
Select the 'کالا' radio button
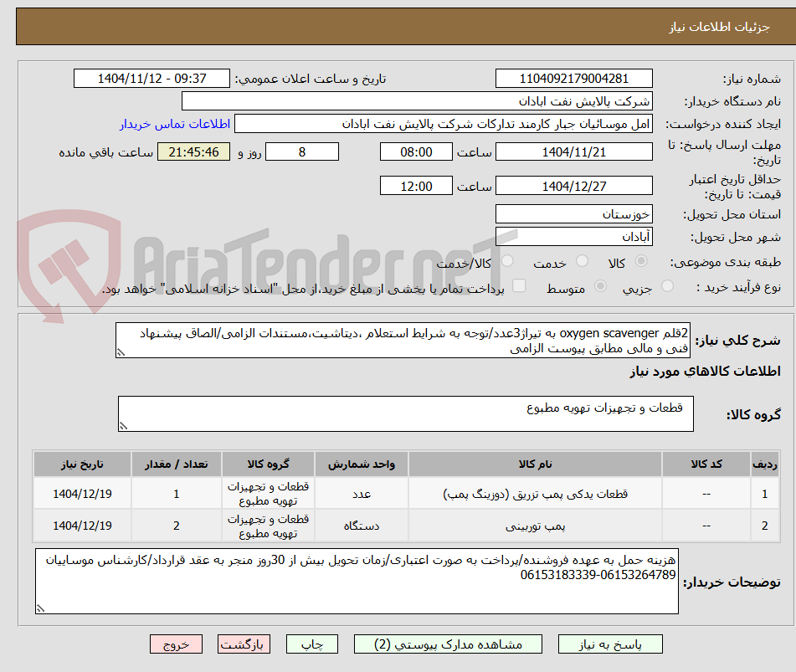pyautogui.click(x=641, y=261)
